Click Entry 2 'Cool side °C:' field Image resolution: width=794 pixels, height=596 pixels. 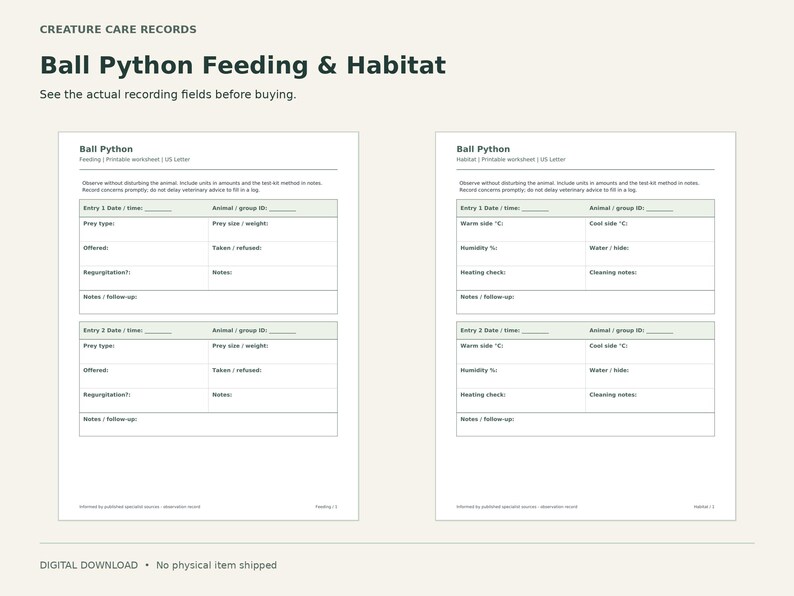650,352
